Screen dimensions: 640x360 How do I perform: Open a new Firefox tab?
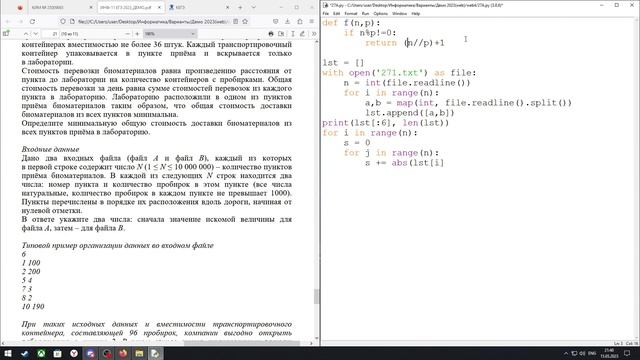coord(240,7)
